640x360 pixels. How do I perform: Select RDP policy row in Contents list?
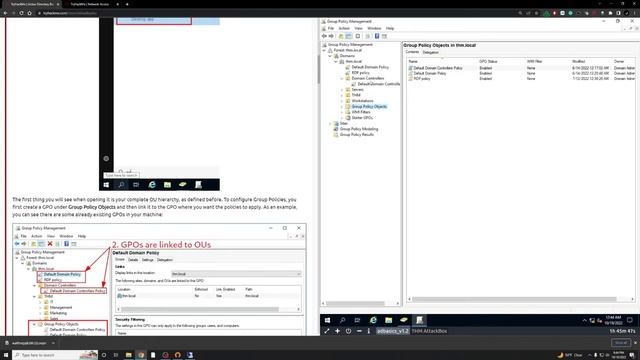pyautogui.click(x=521, y=78)
